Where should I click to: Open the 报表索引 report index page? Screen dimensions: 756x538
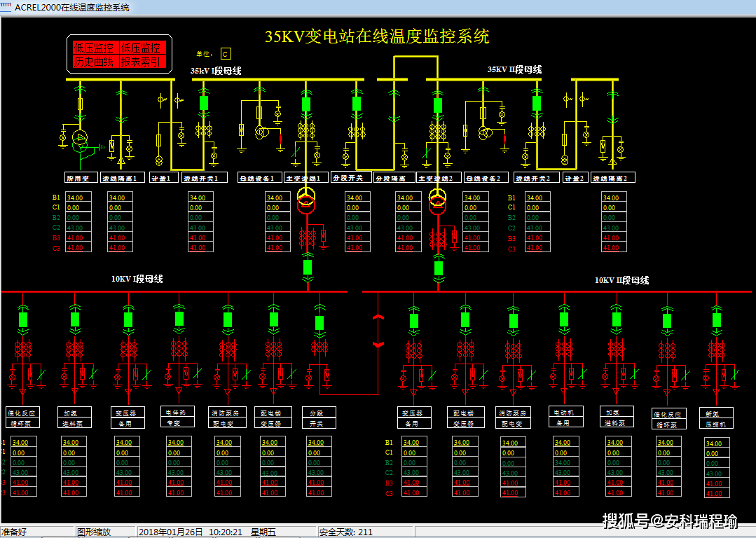tap(142, 62)
